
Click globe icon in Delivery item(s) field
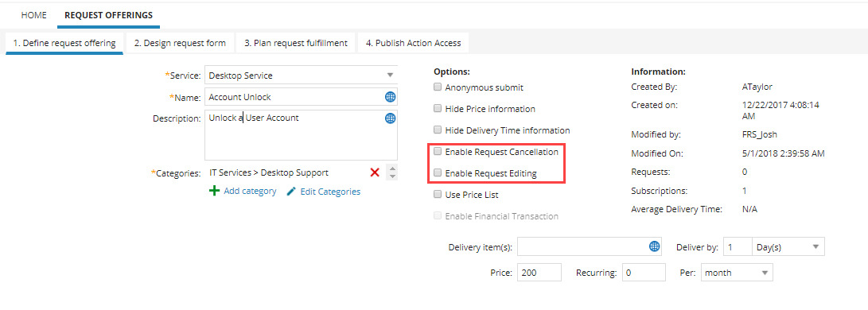pyautogui.click(x=654, y=247)
